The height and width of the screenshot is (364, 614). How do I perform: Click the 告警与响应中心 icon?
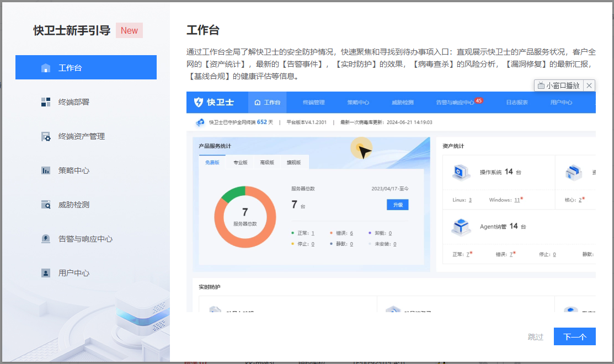point(46,239)
